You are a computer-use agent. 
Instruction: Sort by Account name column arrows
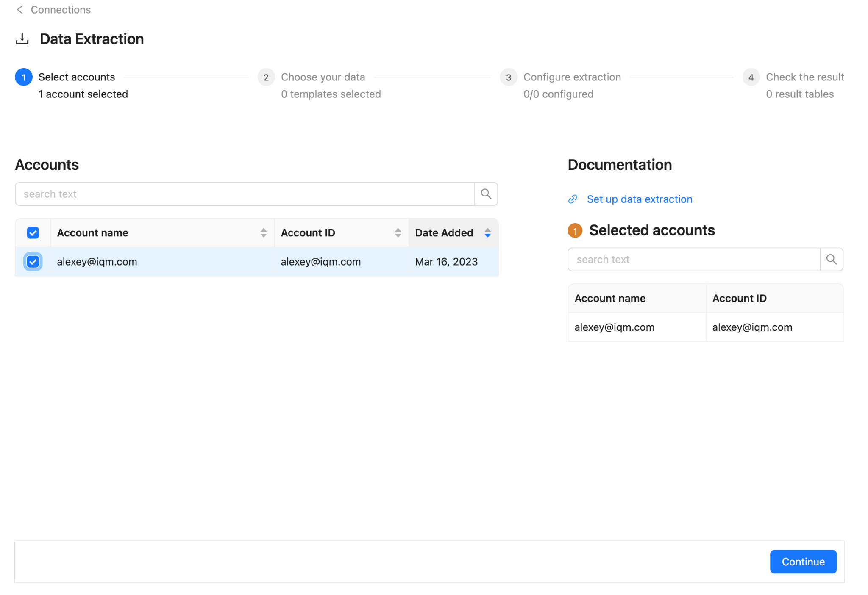(x=263, y=233)
